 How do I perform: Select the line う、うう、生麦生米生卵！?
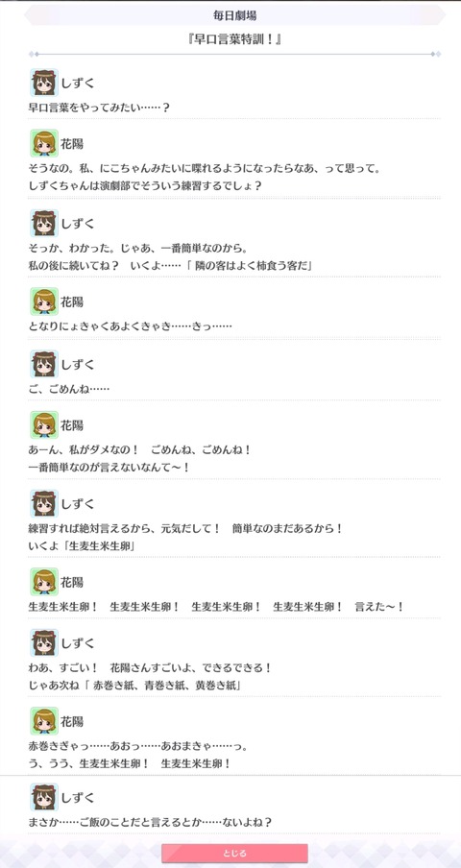(129, 764)
